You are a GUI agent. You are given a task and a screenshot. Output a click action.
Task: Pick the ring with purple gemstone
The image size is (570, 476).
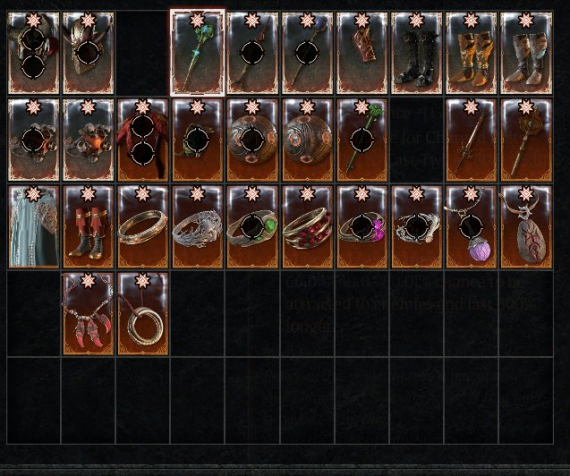click(x=362, y=227)
